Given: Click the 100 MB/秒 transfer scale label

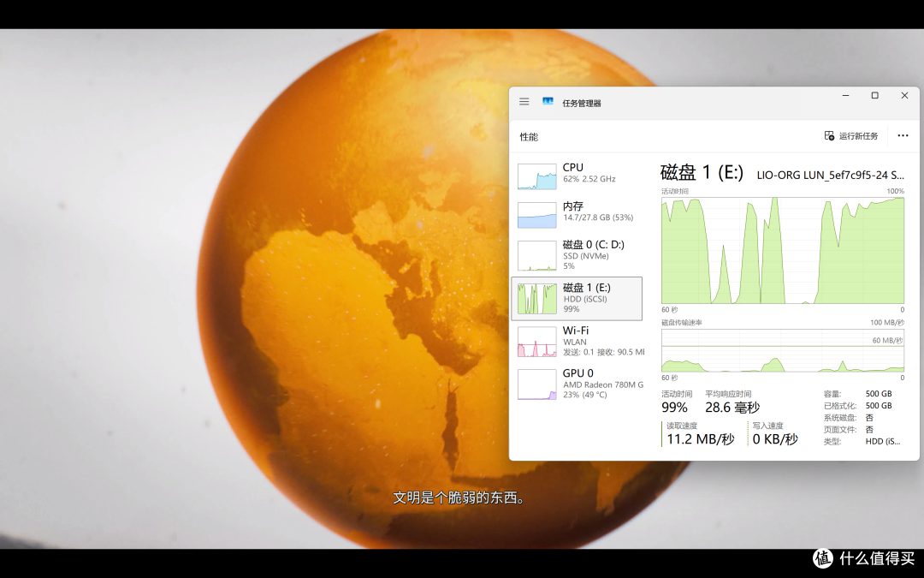Looking at the screenshot, I should (x=887, y=323).
